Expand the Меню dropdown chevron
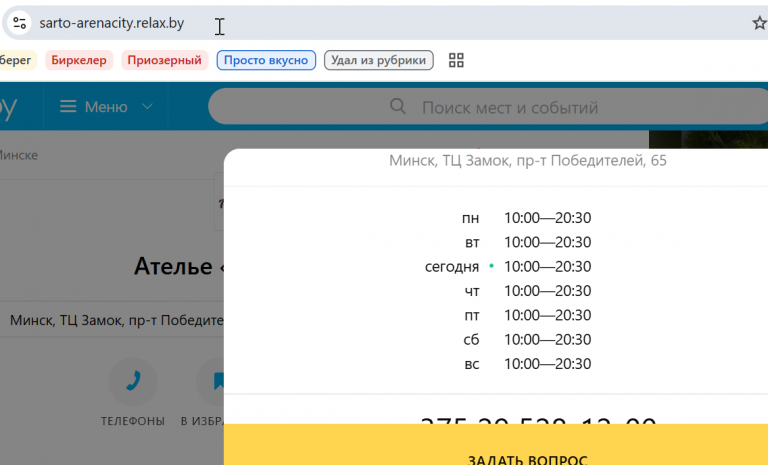The image size is (768, 465). (147, 106)
